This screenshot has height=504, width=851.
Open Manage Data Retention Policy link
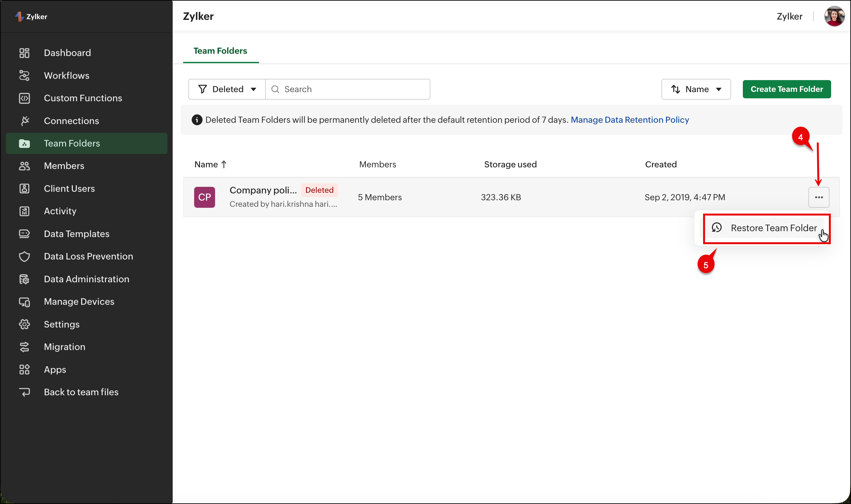point(629,119)
